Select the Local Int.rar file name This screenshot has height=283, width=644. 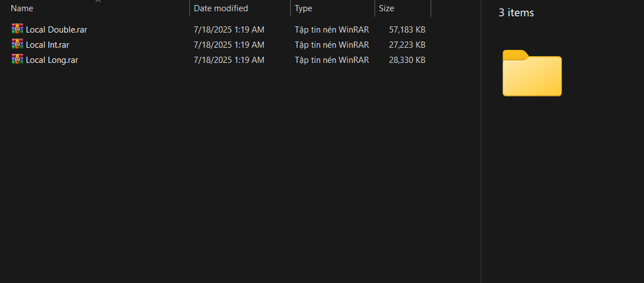(48, 44)
